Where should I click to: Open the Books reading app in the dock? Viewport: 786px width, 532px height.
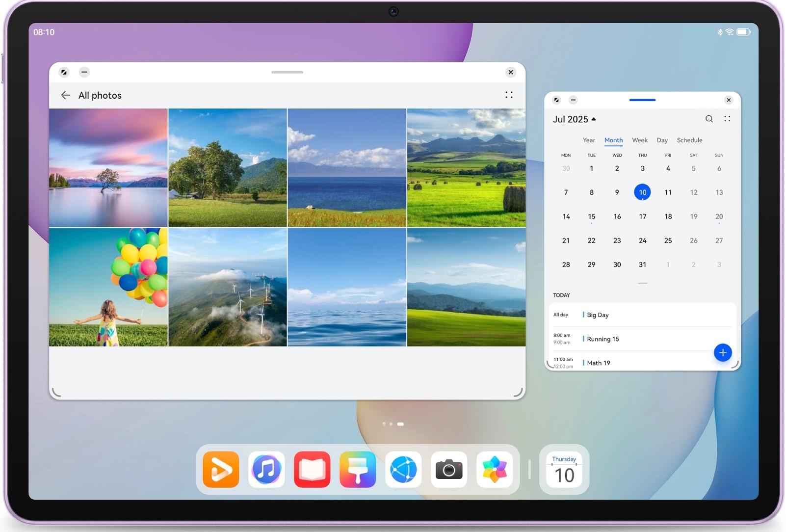(x=312, y=470)
